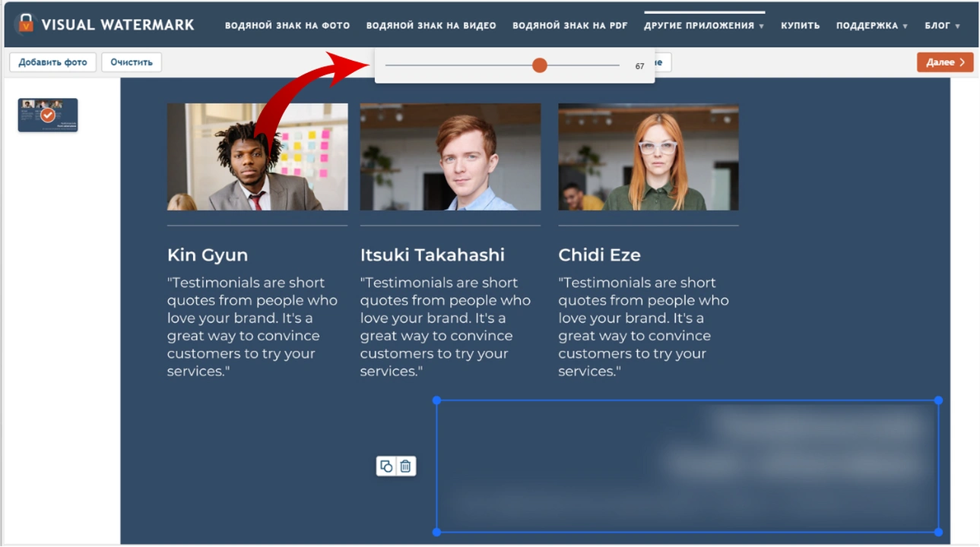Duplicate the blurred region with the copy icon
Viewport: 980px width, 547px height.
(x=386, y=466)
